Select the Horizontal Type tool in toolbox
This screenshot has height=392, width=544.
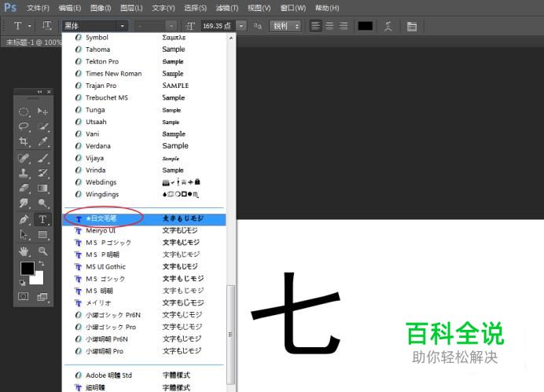pos(42,219)
